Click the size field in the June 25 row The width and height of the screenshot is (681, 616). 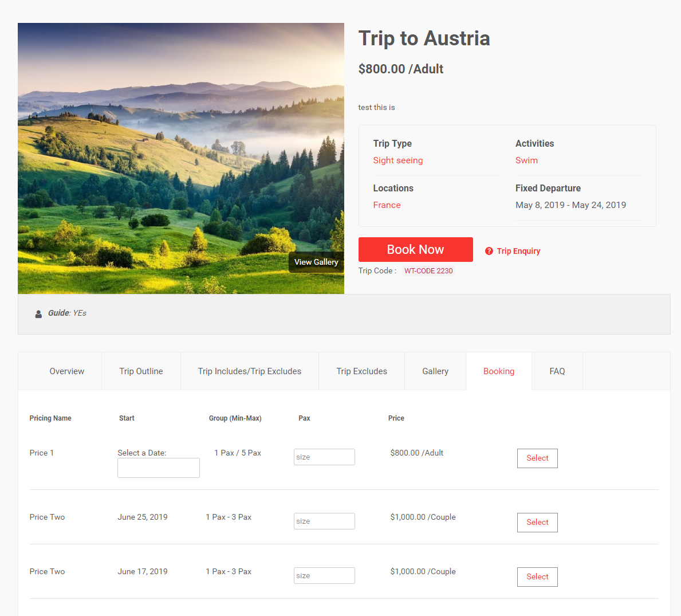click(x=324, y=521)
